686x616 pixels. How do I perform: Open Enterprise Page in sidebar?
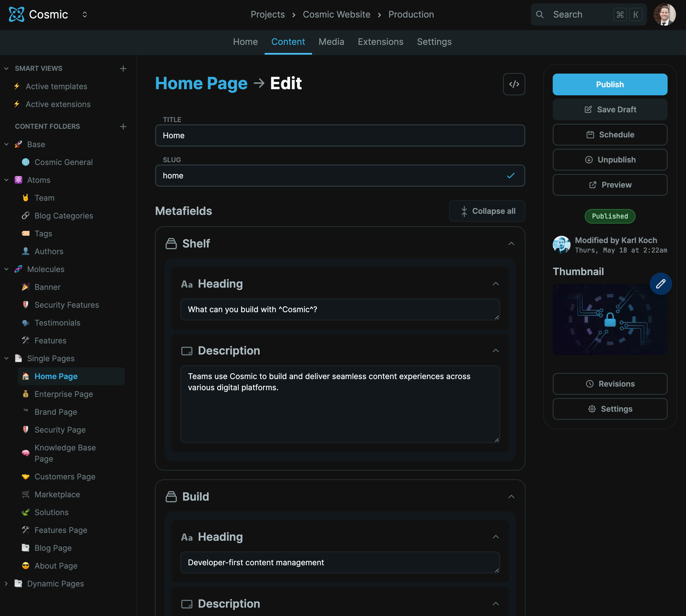(64, 394)
